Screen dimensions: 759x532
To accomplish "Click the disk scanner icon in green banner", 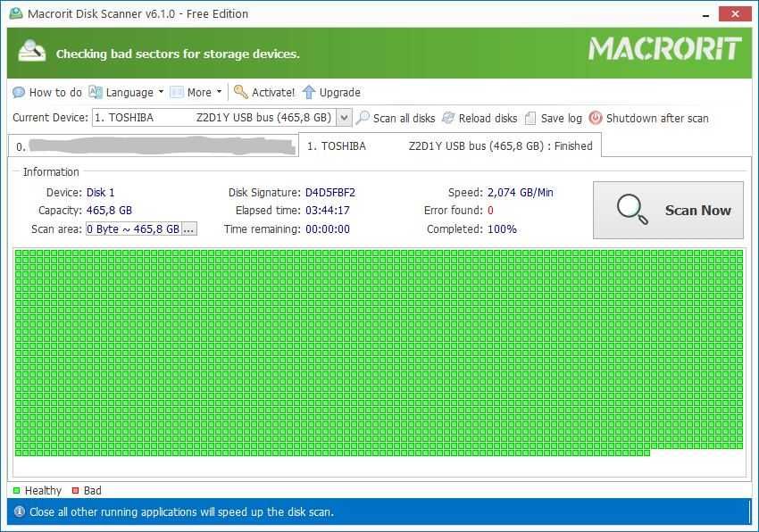I will (32, 51).
